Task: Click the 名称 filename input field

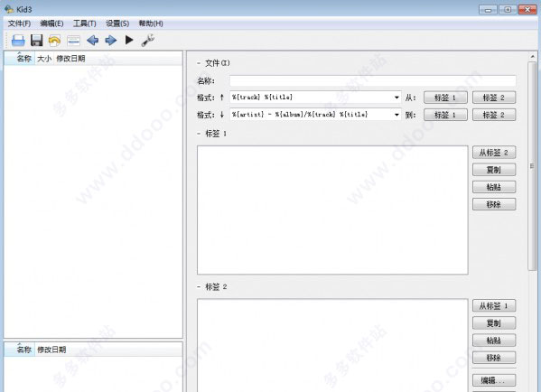Action: tap(373, 80)
